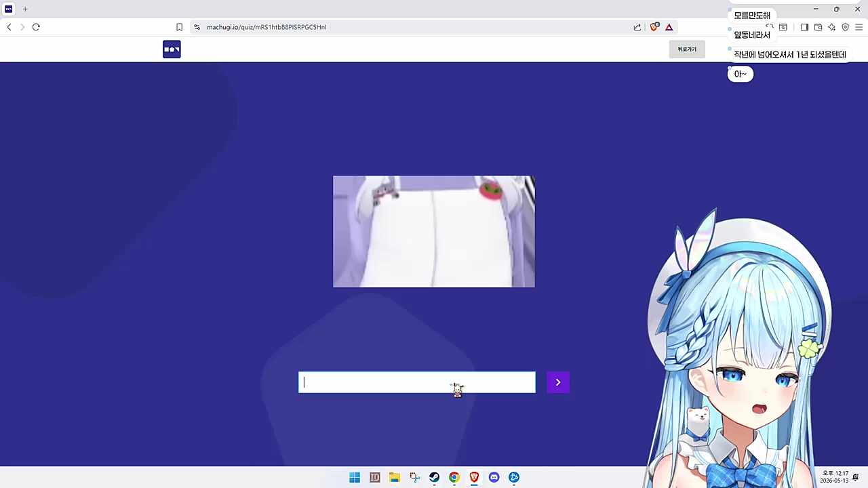Open the blue round app in the taskbar

point(514,477)
